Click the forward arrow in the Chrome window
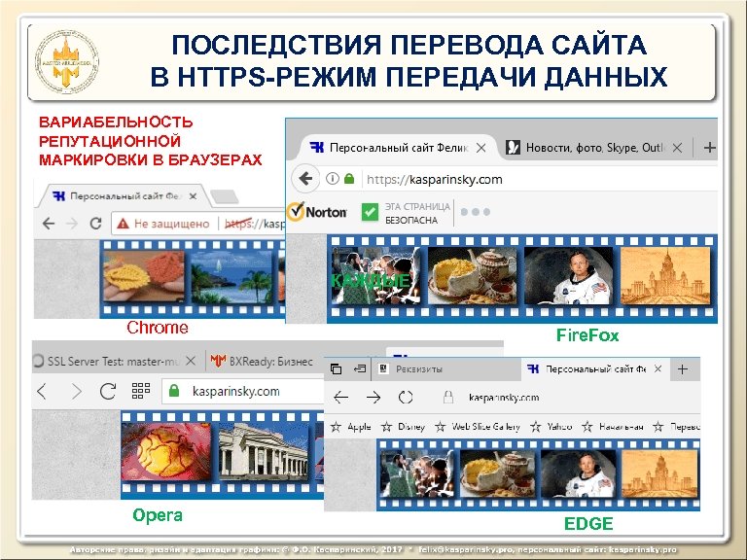Viewport: 747px width, 560px height. (x=72, y=224)
